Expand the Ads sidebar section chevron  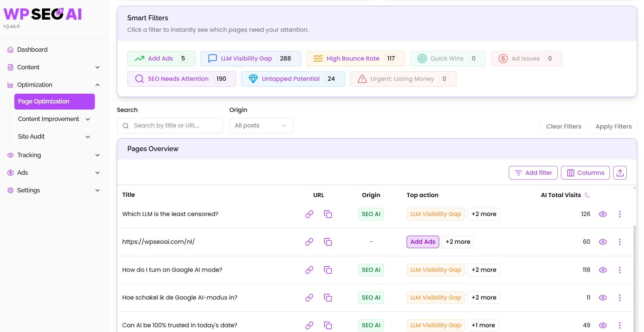point(98,173)
